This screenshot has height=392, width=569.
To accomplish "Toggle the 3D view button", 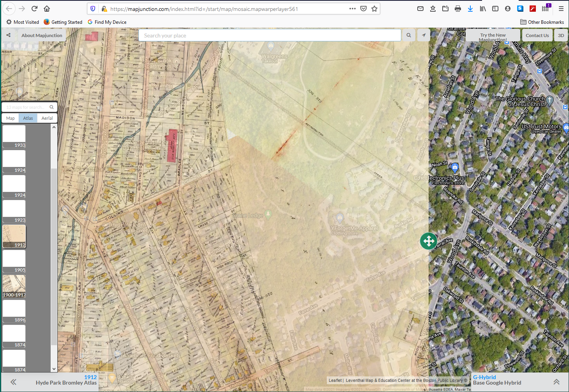I will [561, 35].
